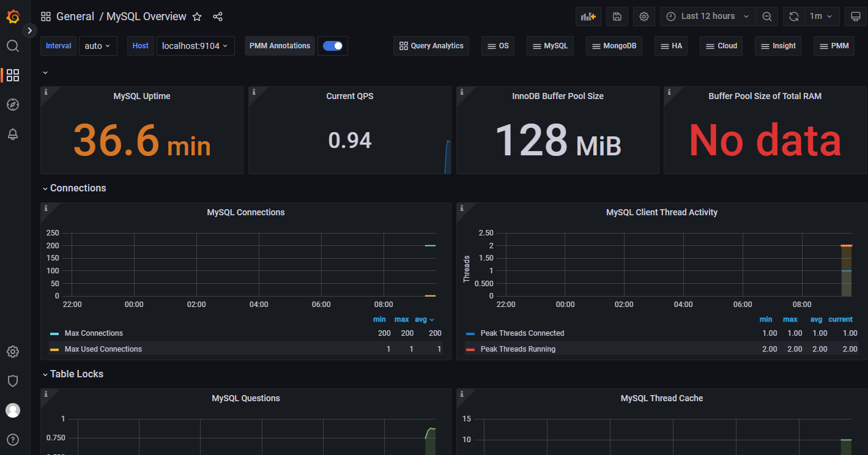Open MySQL Thread Cache panel title menu

(x=662, y=398)
